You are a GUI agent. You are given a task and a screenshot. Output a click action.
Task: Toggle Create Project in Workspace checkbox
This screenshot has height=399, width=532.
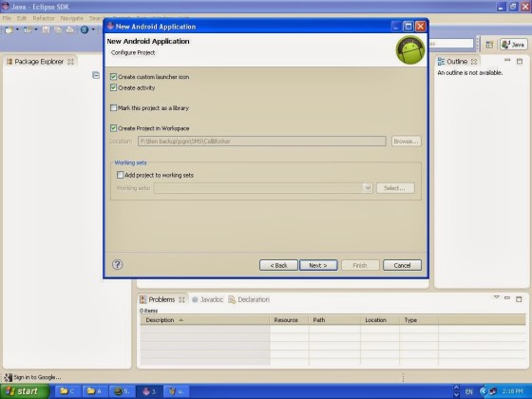(x=113, y=128)
